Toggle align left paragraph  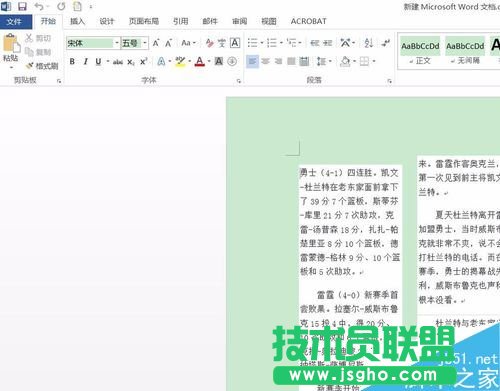pyautogui.click(x=252, y=61)
